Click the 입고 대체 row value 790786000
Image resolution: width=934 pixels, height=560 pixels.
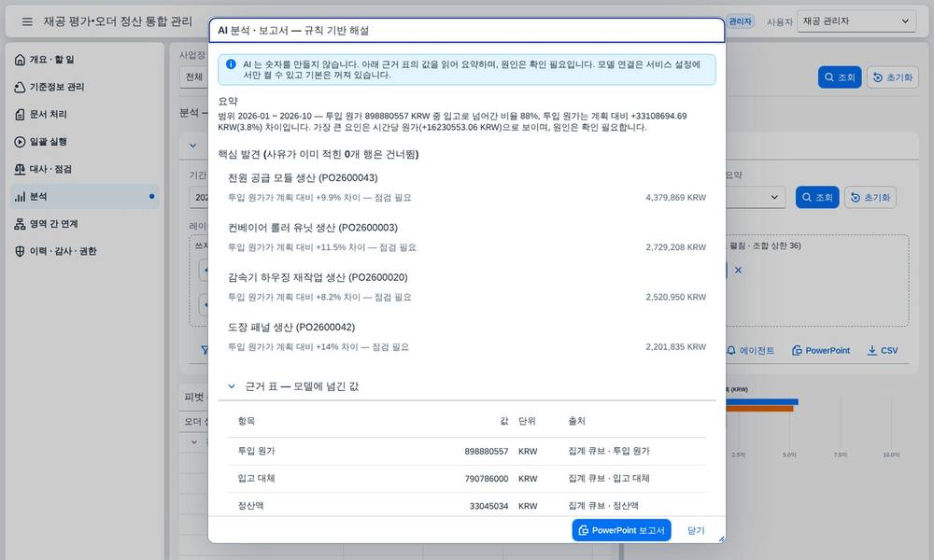pos(486,479)
